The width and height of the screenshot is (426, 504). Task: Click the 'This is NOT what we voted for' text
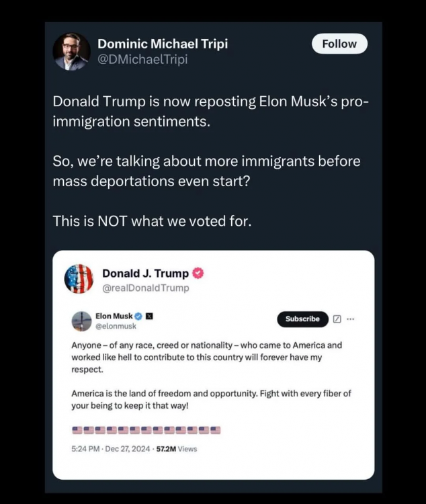click(x=152, y=221)
